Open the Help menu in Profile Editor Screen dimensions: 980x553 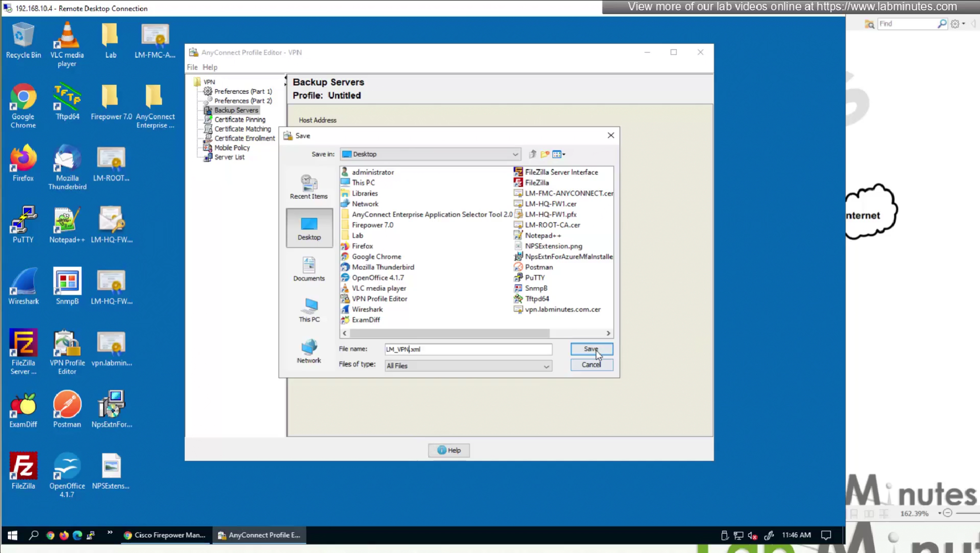point(210,67)
